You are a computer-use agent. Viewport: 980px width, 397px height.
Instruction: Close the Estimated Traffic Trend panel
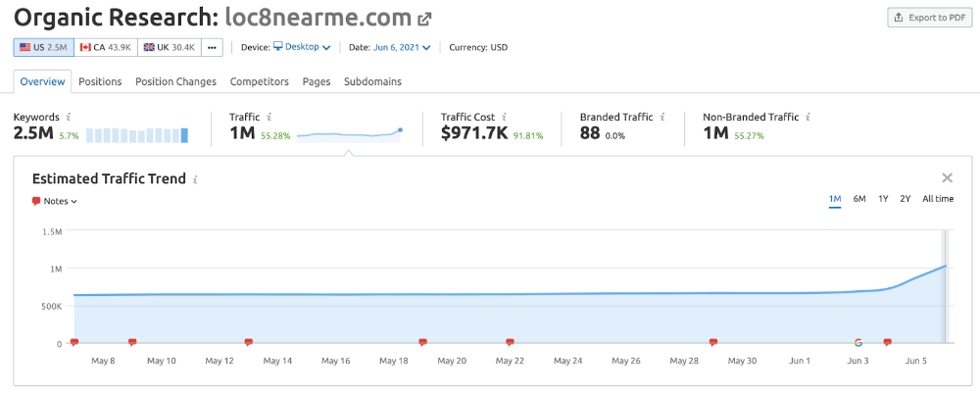click(947, 177)
